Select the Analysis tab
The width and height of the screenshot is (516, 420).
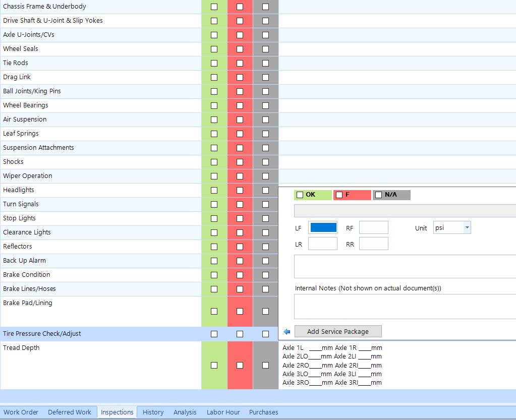pyautogui.click(x=185, y=412)
